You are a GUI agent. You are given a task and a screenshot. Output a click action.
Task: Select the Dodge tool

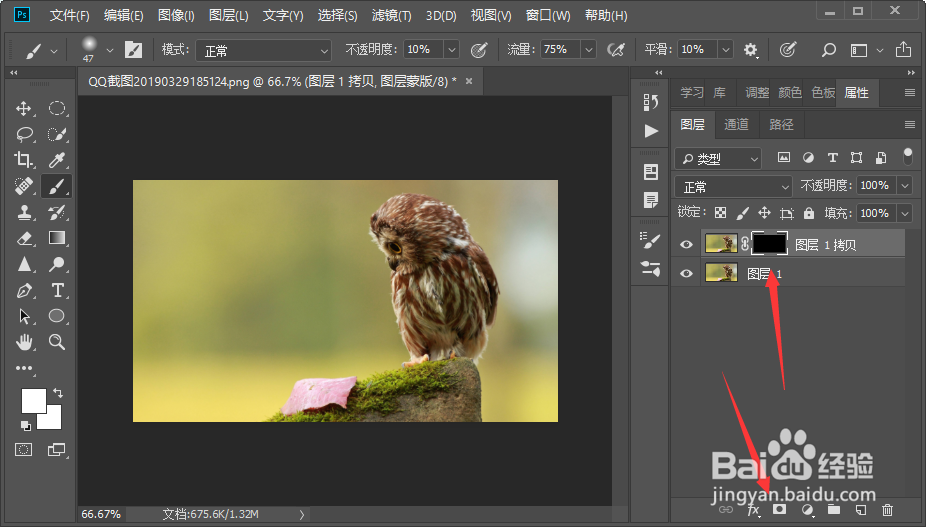57,264
